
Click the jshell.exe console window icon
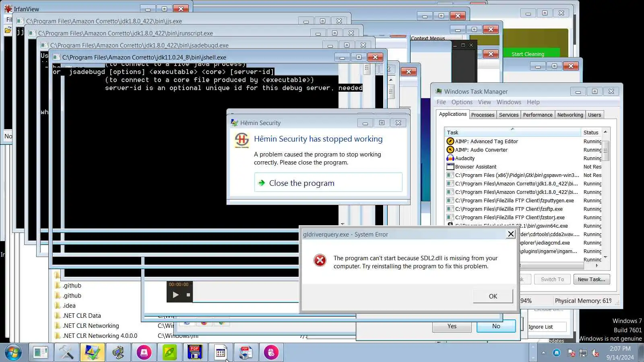(x=56, y=57)
